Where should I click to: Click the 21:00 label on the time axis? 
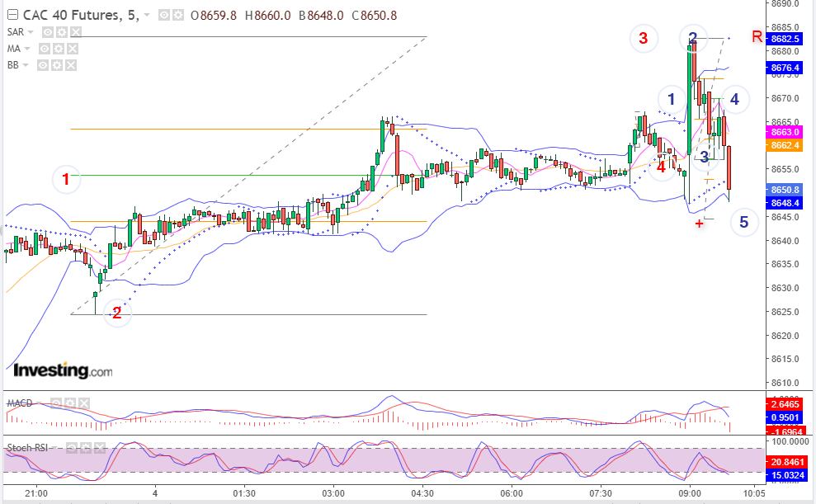(x=36, y=493)
